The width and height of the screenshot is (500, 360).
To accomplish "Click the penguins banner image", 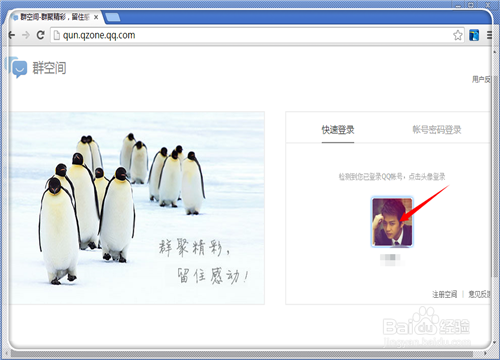I will click(137, 208).
